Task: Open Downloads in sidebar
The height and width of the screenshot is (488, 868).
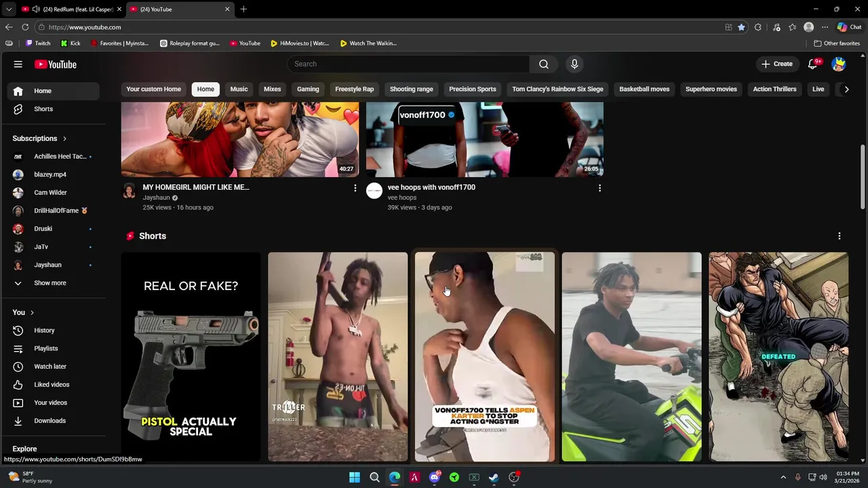Action: pos(52,421)
